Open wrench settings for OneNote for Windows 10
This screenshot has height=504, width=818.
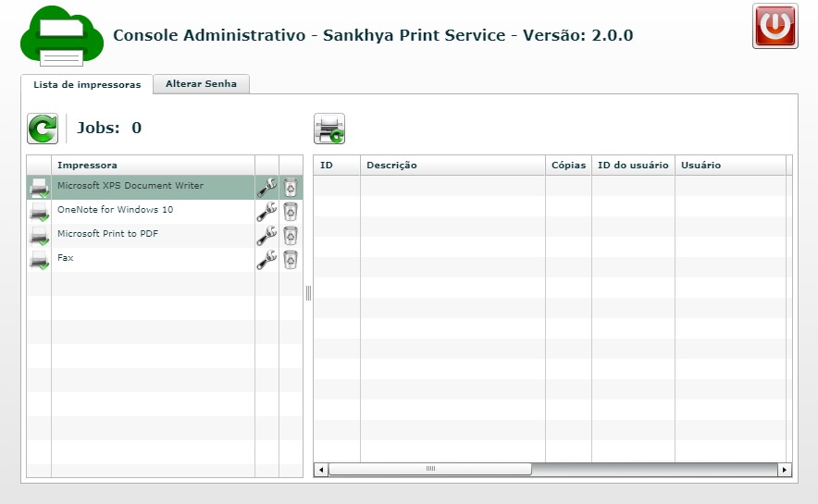(266, 211)
